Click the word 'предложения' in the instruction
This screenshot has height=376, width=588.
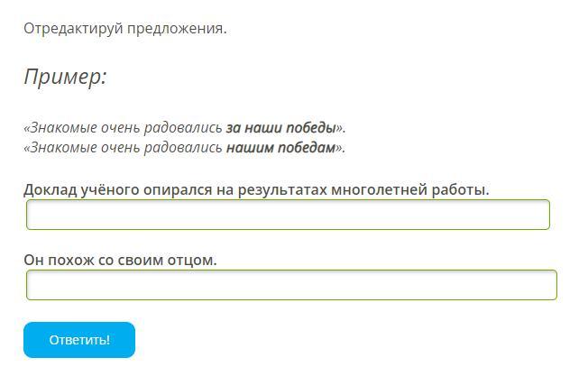click(178, 28)
